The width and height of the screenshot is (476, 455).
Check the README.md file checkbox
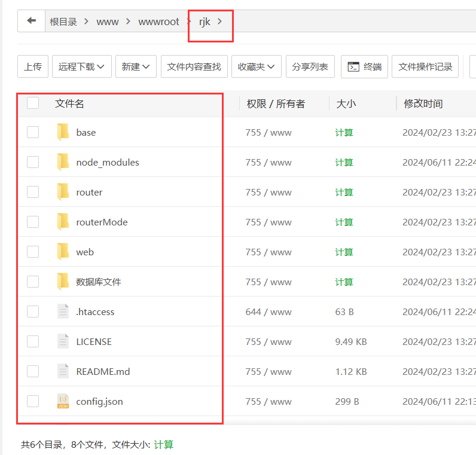(33, 371)
